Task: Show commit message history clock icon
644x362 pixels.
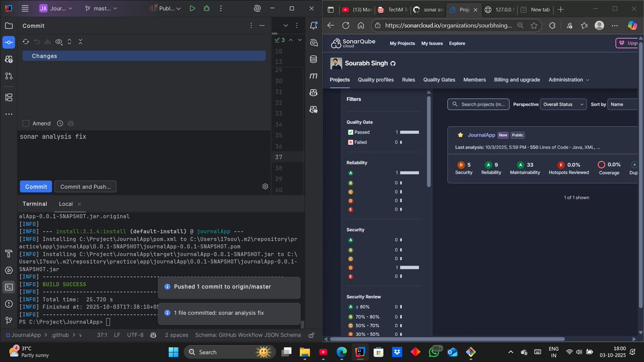Action: click(60, 123)
